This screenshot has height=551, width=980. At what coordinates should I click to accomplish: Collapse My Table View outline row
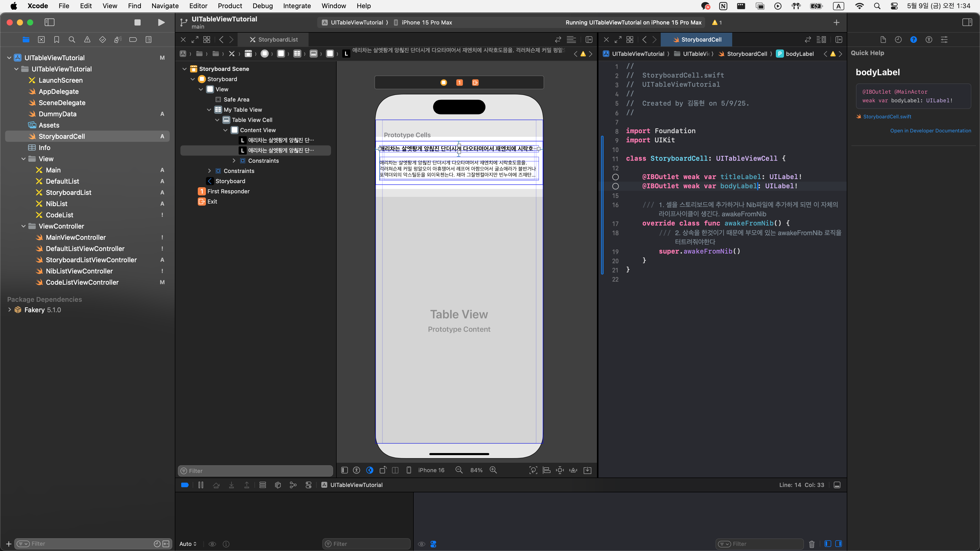pos(209,109)
